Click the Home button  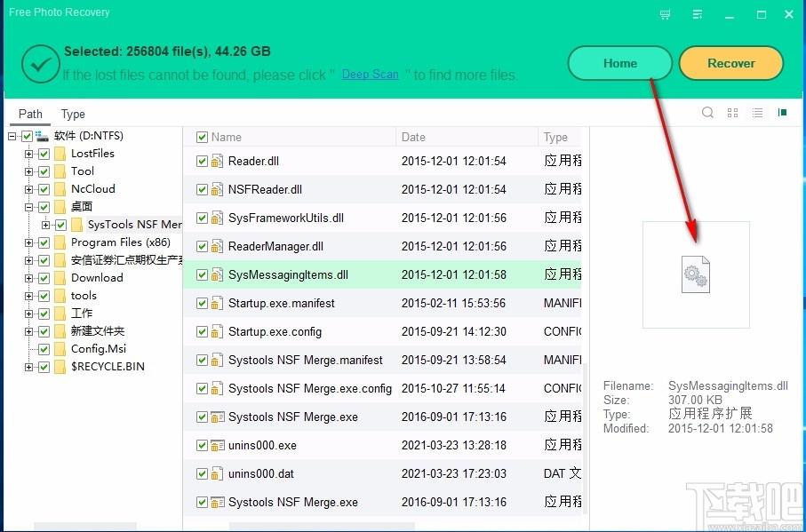tap(620, 63)
